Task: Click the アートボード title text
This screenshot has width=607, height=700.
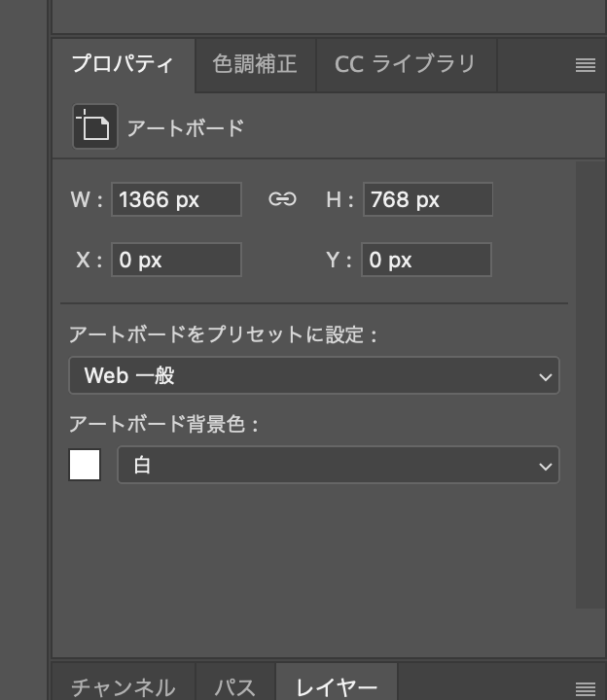Action: 185,127
